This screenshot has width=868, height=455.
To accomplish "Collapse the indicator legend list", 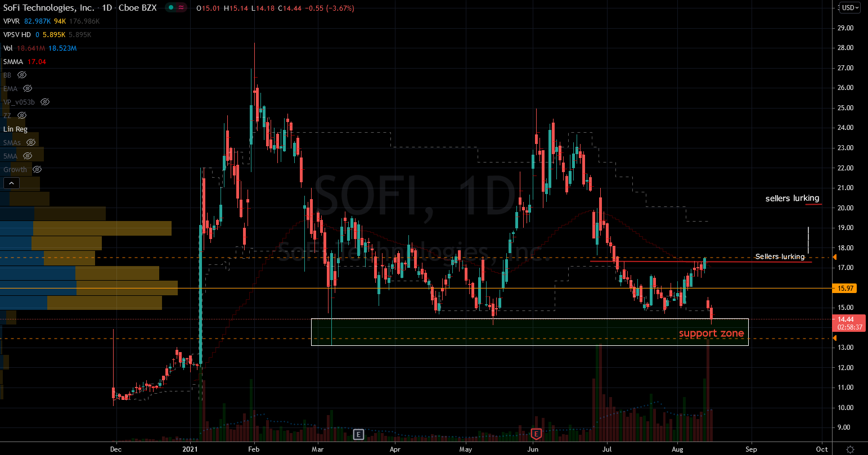I will tap(11, 183).
